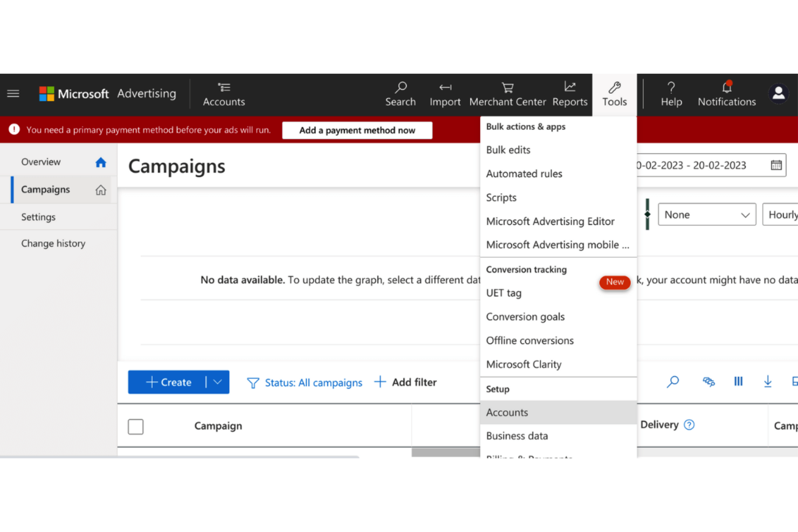Select Automated rules menu entry

[558, 174]
